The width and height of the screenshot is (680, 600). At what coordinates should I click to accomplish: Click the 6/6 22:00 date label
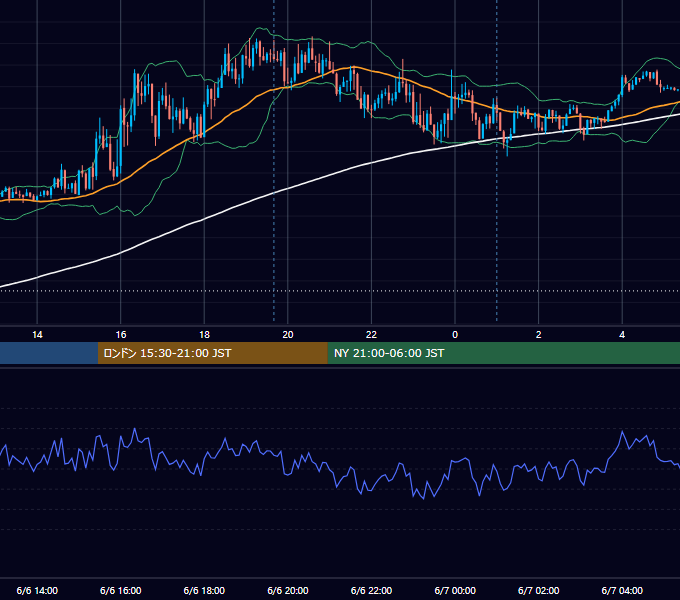tap(371, 590)
